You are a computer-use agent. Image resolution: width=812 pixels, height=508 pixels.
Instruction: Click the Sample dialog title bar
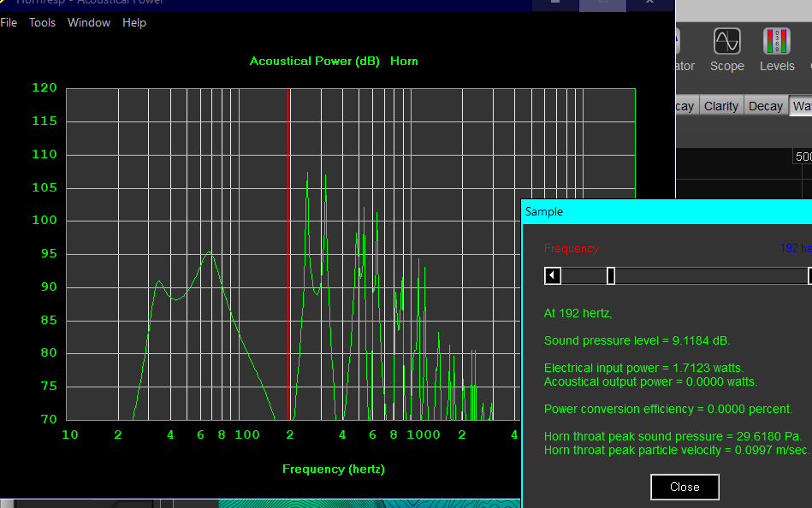(667, 212)
